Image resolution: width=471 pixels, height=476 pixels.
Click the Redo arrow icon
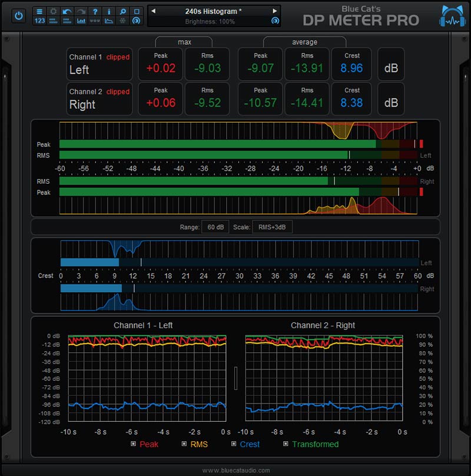81,11
